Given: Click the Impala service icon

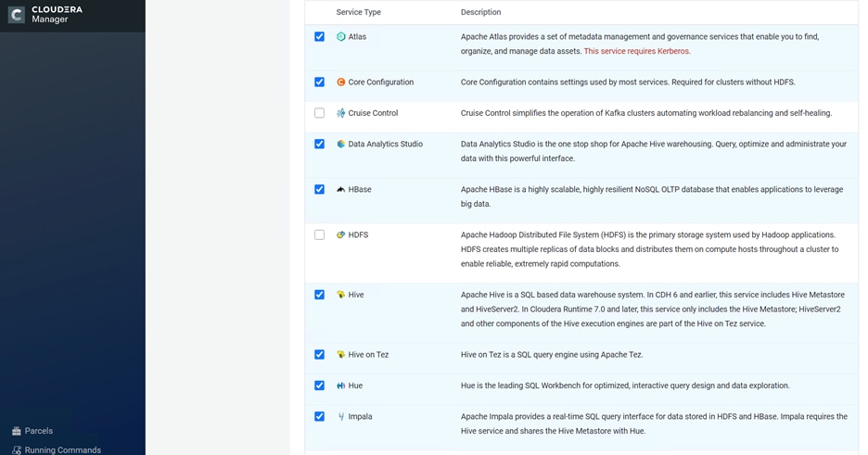Looking at the screenshot, I should pos(341,416).
